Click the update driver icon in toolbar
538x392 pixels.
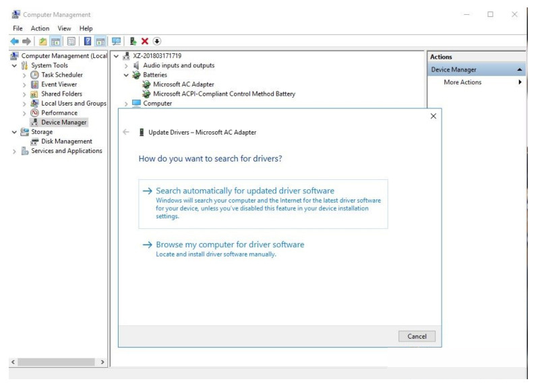tap(133, 42)
